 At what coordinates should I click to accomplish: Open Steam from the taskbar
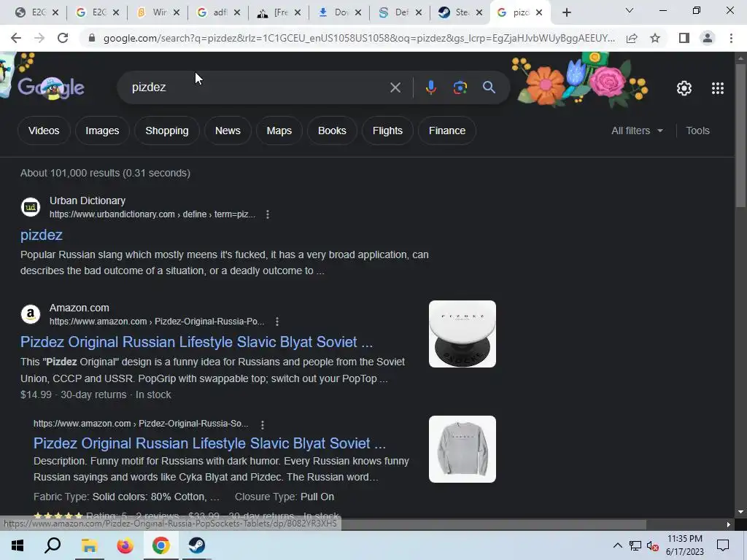pos(197,545)
